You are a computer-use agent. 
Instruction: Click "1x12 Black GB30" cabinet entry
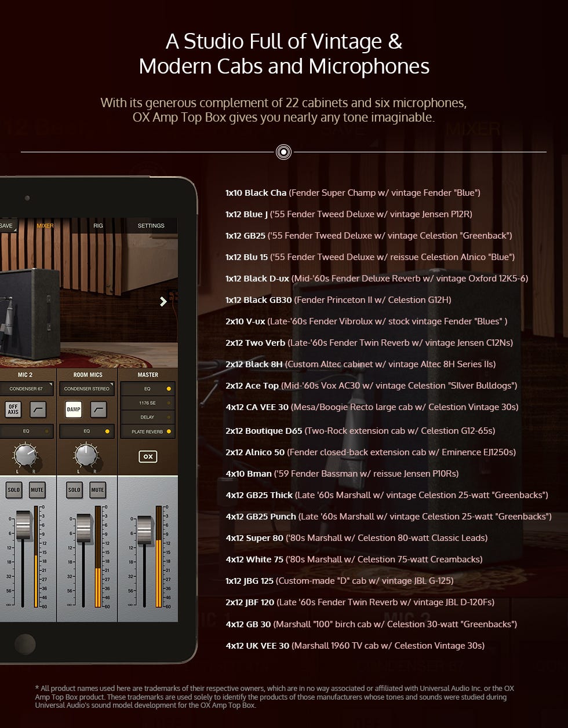(338, 300)
